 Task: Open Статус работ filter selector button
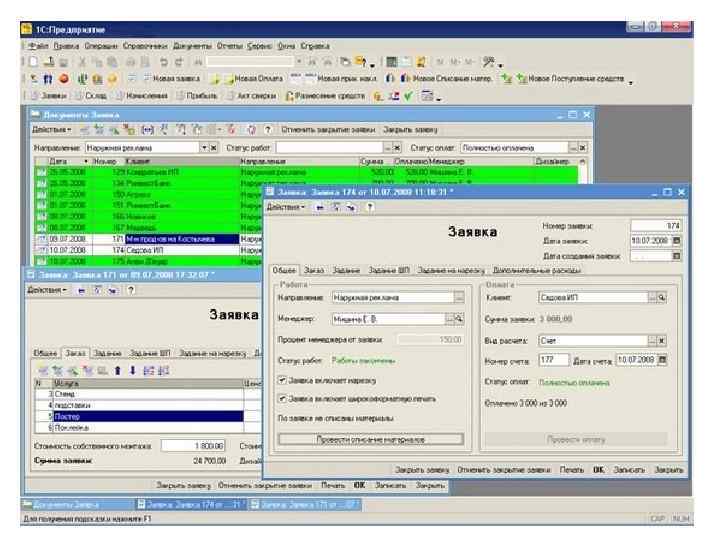[x=388, y=148]
